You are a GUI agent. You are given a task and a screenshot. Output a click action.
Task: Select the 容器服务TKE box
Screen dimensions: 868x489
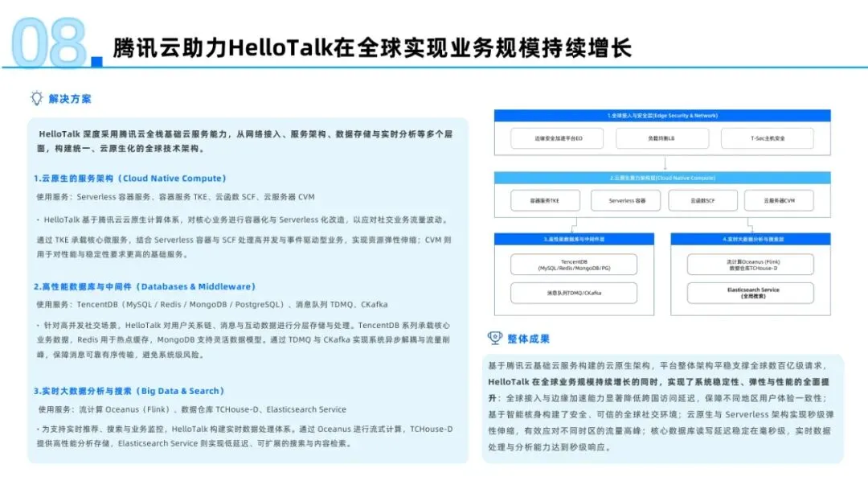click(x=545, y=200)
